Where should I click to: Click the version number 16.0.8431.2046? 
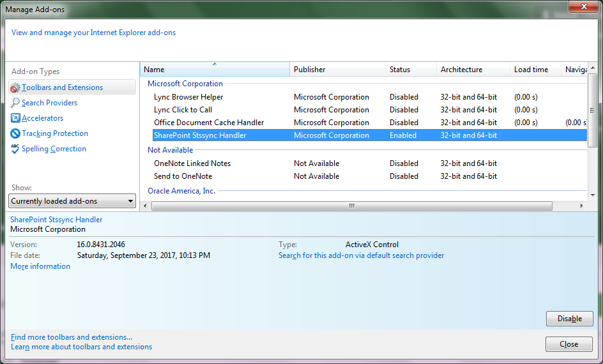point(101,245)
